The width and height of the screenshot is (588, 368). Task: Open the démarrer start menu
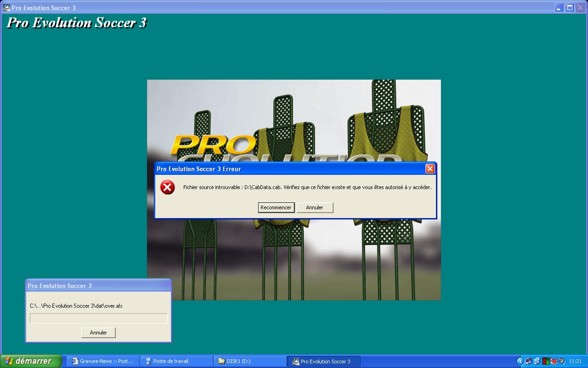pyautogui.click(x=30, y=361)
